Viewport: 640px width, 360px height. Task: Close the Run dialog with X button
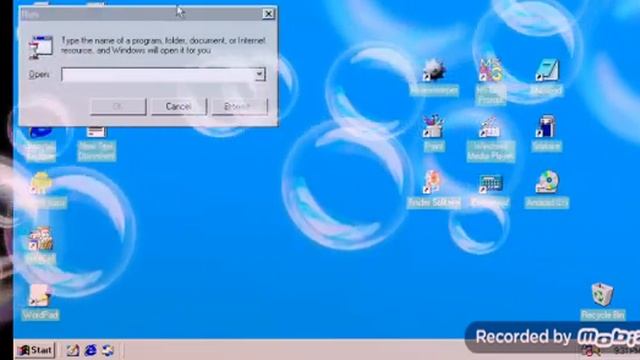[x=268, y=14]
